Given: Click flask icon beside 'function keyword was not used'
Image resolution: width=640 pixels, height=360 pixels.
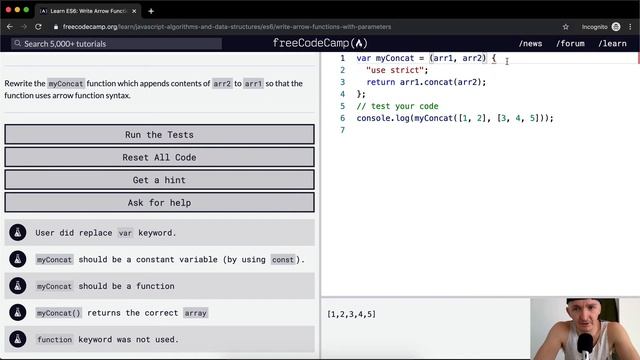Looking at the screenshot, I should (x=18, y=339).
